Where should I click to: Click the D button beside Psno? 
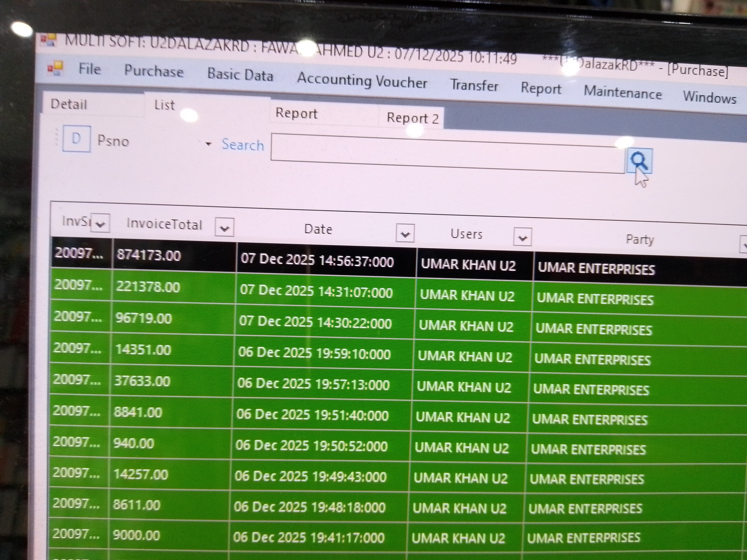coord(76,139)
